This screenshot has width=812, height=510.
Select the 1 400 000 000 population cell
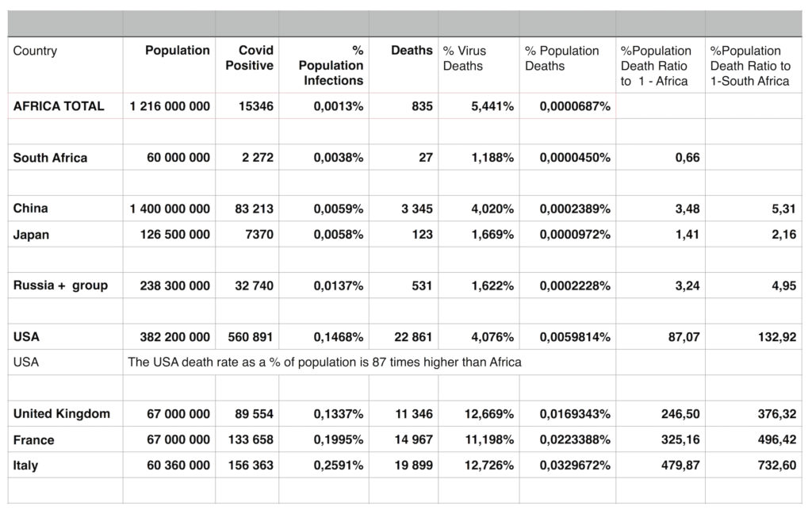pyautogui.click(x=169, y=209)
